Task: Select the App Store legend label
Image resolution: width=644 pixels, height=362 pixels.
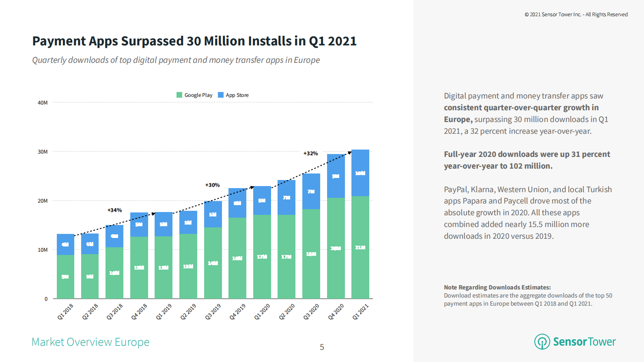Action: click(x=237, y=95)
